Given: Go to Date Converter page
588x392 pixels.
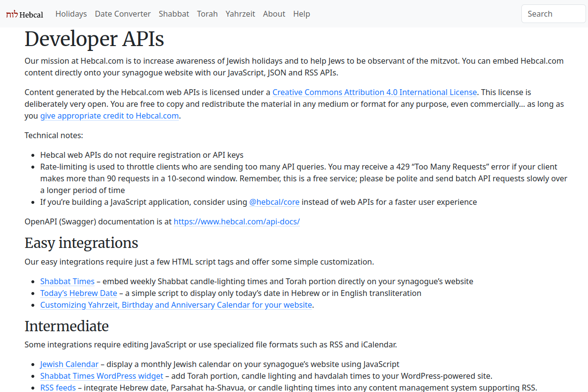Looking at the screenshot, I should pos(123,14).
